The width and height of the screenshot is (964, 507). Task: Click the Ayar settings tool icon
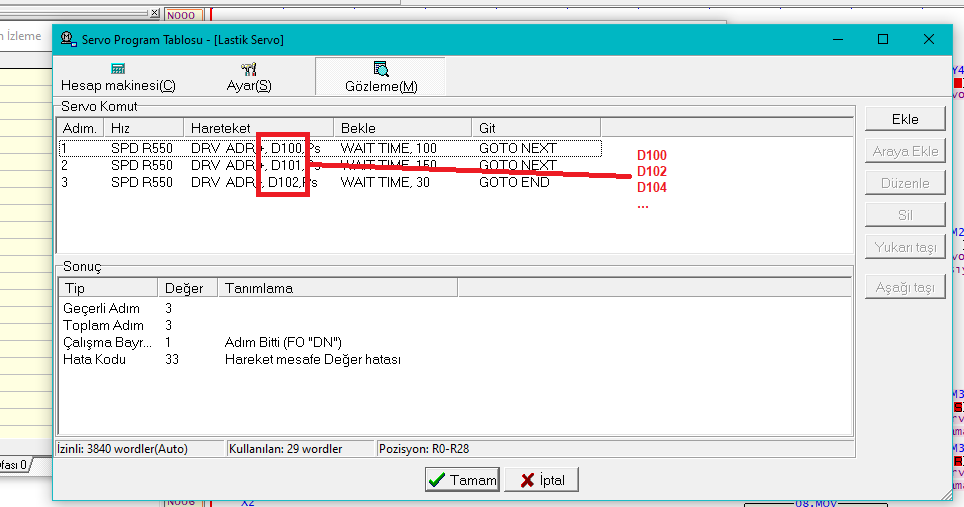click(x=249, y=69)
